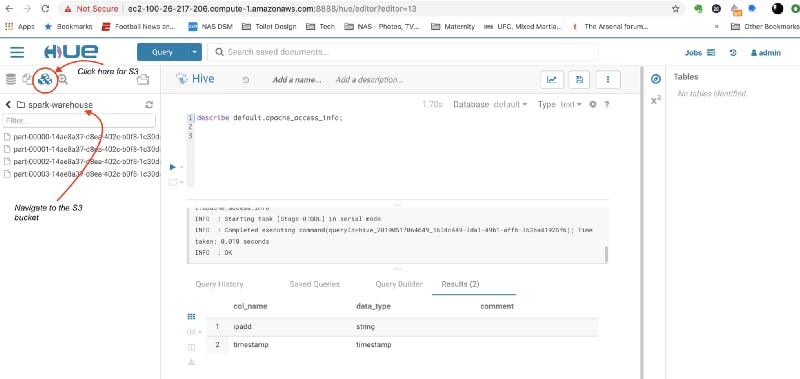Image resolution: width=800 pixels, height=379 pixels.
Task: Switch results to grid view
Action: (191, 317)
